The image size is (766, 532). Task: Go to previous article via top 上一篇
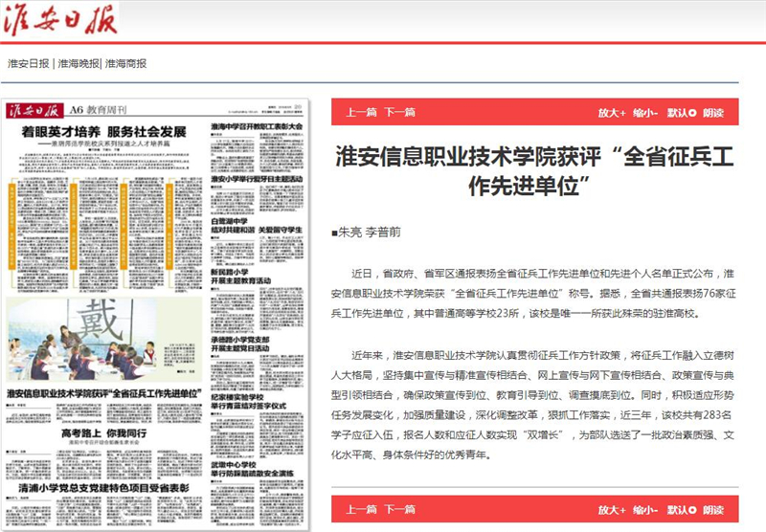[361, 112]
